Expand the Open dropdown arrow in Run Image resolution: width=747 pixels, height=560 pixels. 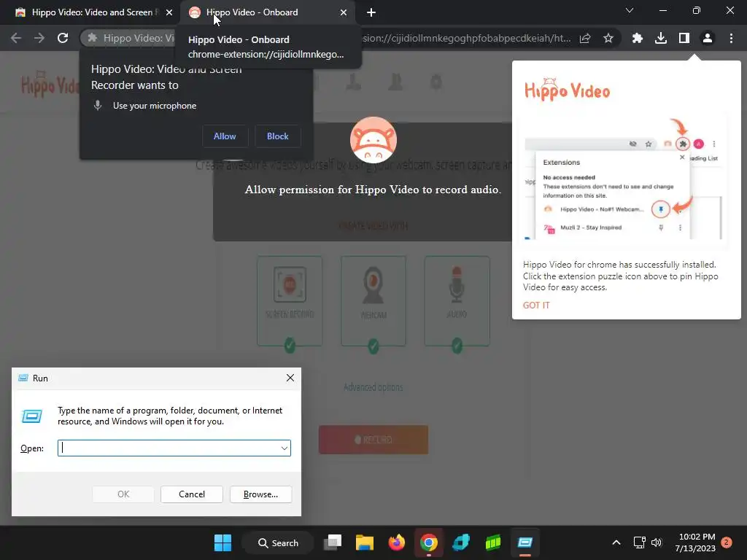click(285, 448)
